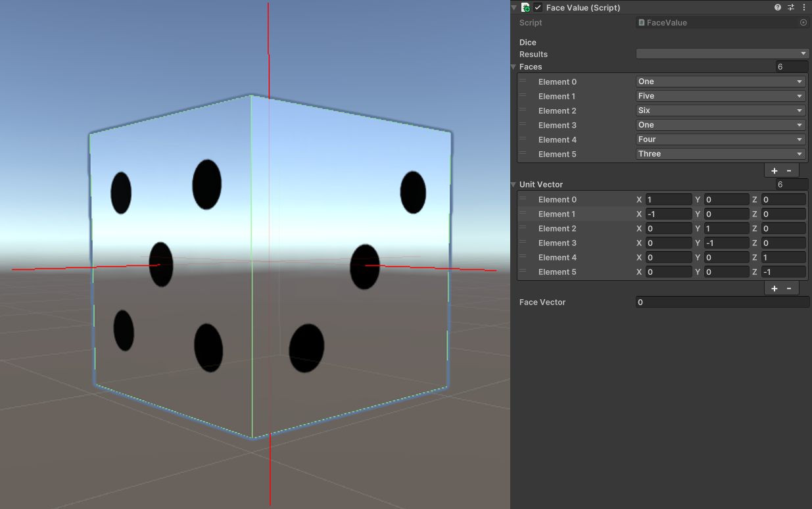Viewport: 812px width, 509px height.
Task: Open the component presets icon
Action: pos(791,7)
